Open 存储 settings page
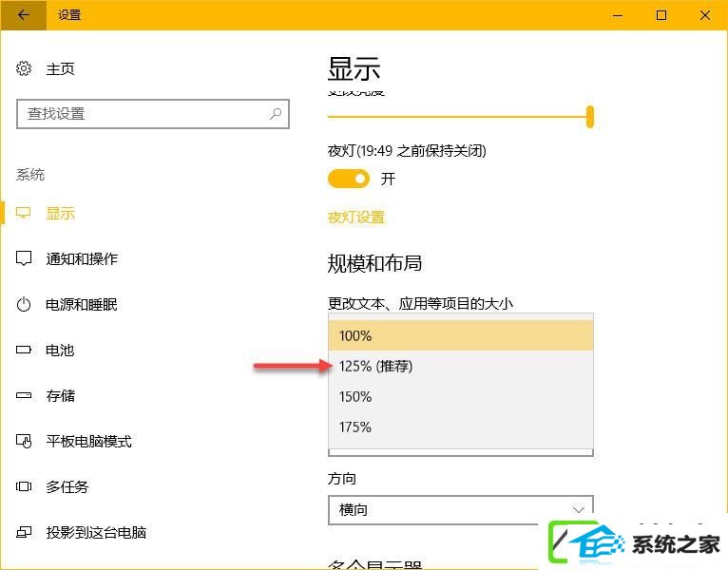Image resolution: width=728 pixels, height=570 pixels. (61, 395)
